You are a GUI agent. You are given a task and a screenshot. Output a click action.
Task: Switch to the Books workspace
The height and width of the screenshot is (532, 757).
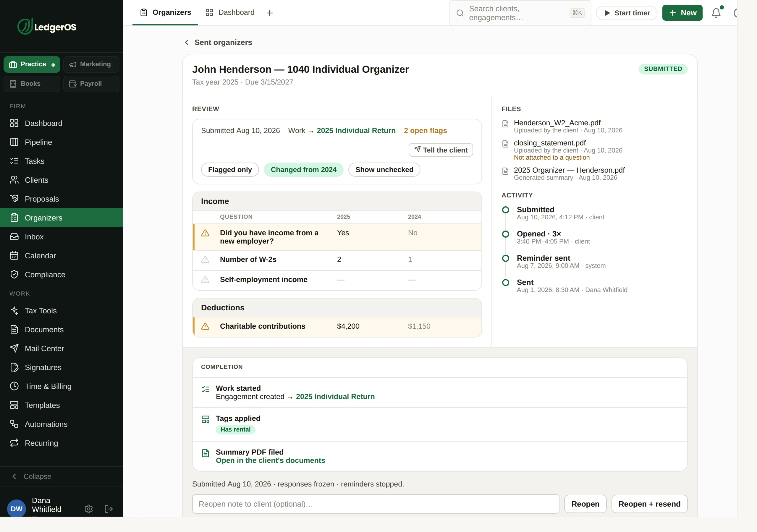(32, 84)
